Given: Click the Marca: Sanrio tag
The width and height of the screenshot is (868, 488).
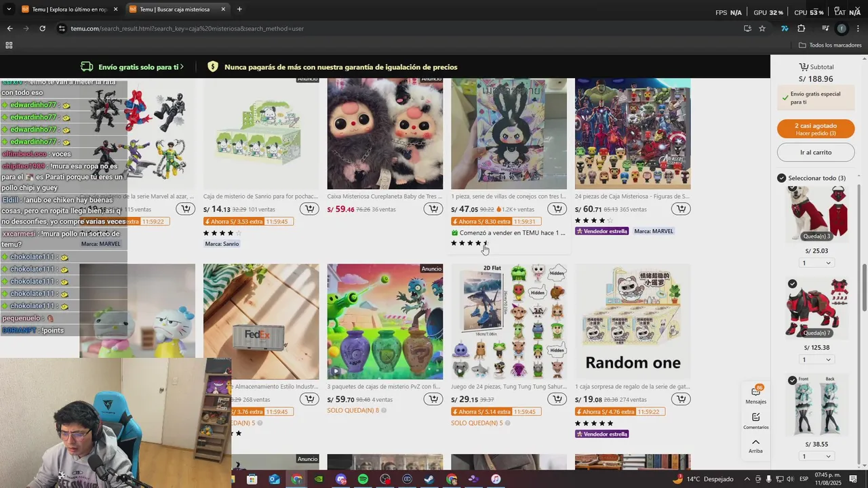Looking at the screenshot, I should [x=222, y=244].
